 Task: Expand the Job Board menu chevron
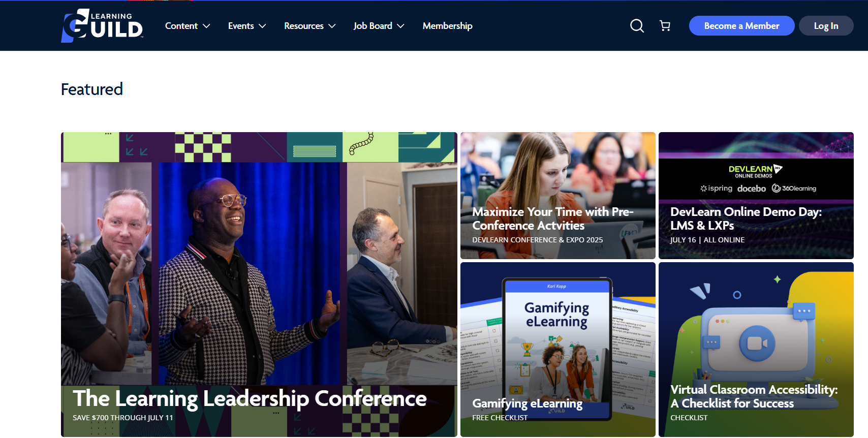click(400, 26)
